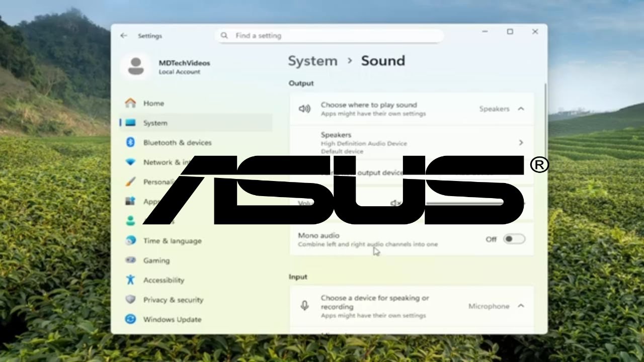
Task: Click the Home house icon
Action: click(130, 103)
